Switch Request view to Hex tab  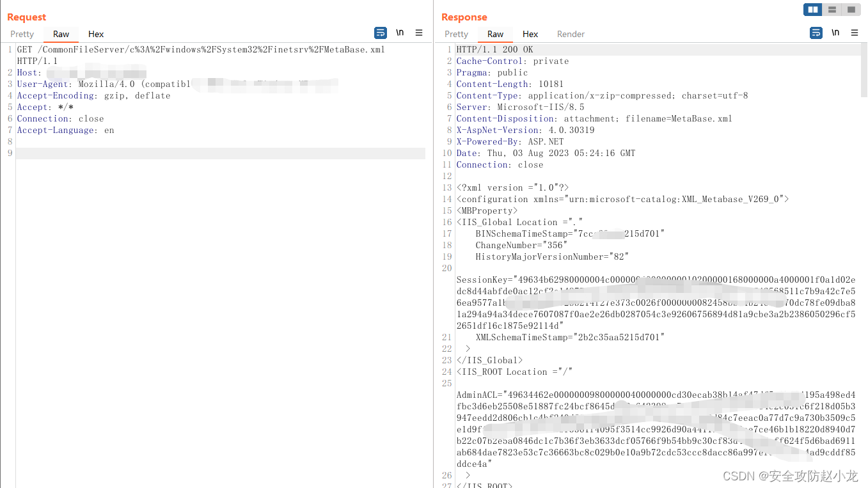click(96, 34)
